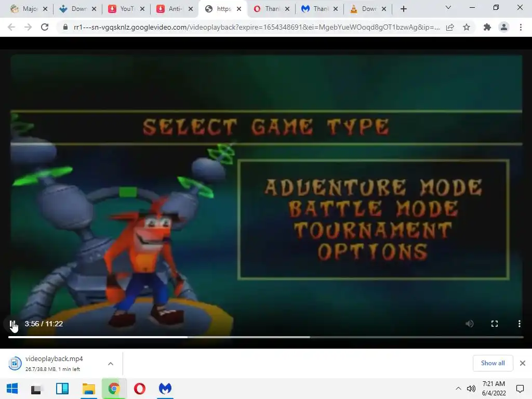Click the googlevideo.com address bar
532x399 pixels.
[x=257, y=27]
